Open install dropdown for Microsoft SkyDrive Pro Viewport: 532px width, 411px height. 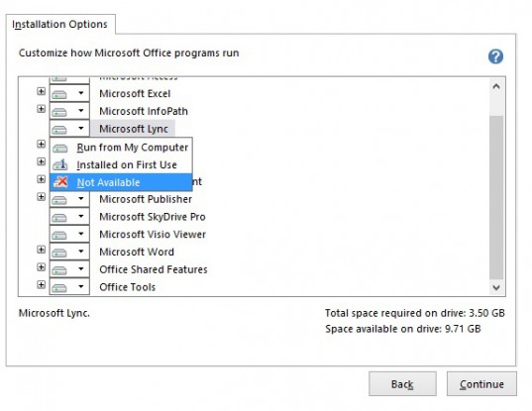point(69,217)
